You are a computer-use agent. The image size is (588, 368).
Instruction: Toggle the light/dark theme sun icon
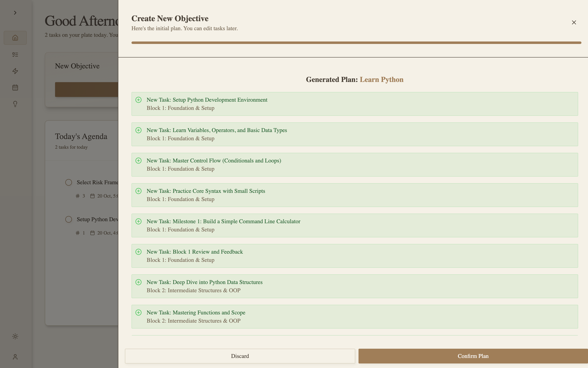[15, 336]
